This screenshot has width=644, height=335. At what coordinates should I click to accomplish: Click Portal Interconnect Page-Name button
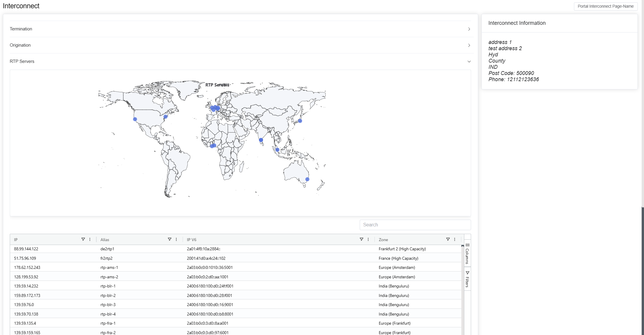(x=605, y=6)
